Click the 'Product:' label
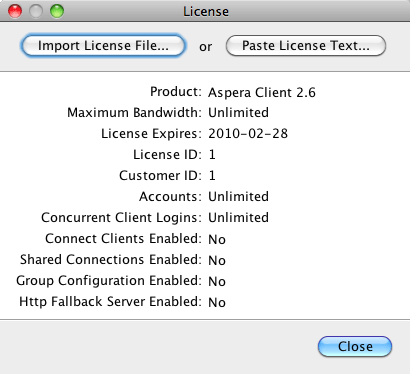 [176, 92]
